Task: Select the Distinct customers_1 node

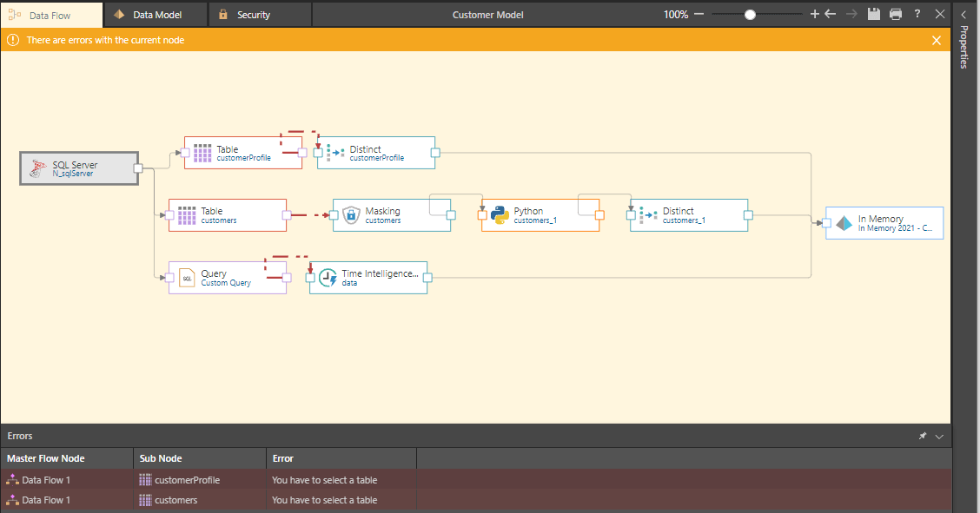Action: pos(689,215)
